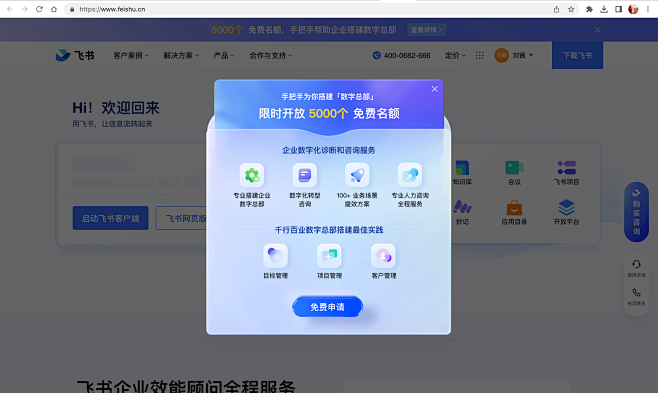Click the Feishu logo in the header

[x=75, y=55]
